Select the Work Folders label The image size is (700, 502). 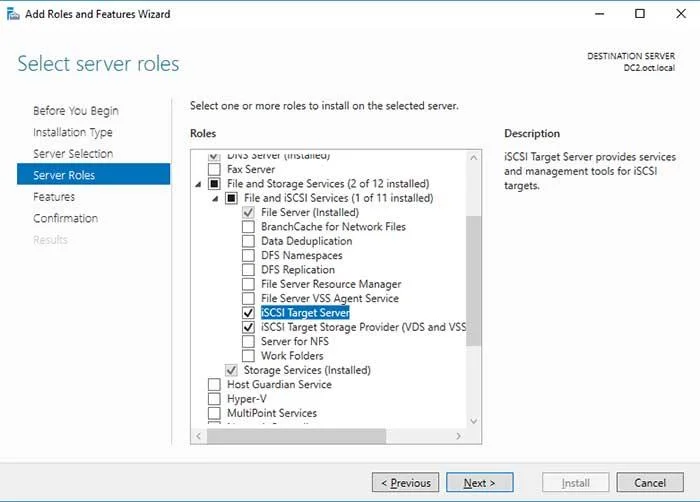(x=292, y=356)
